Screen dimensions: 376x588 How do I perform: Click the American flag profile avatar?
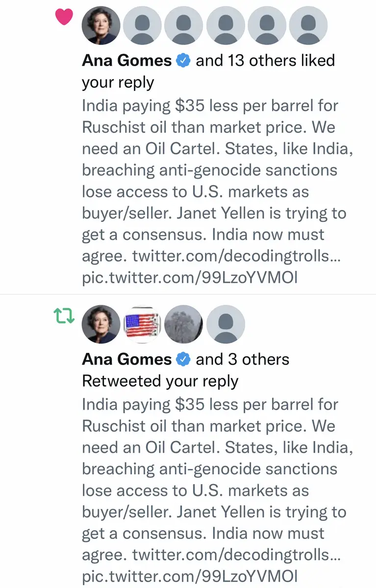coord(142,324)
